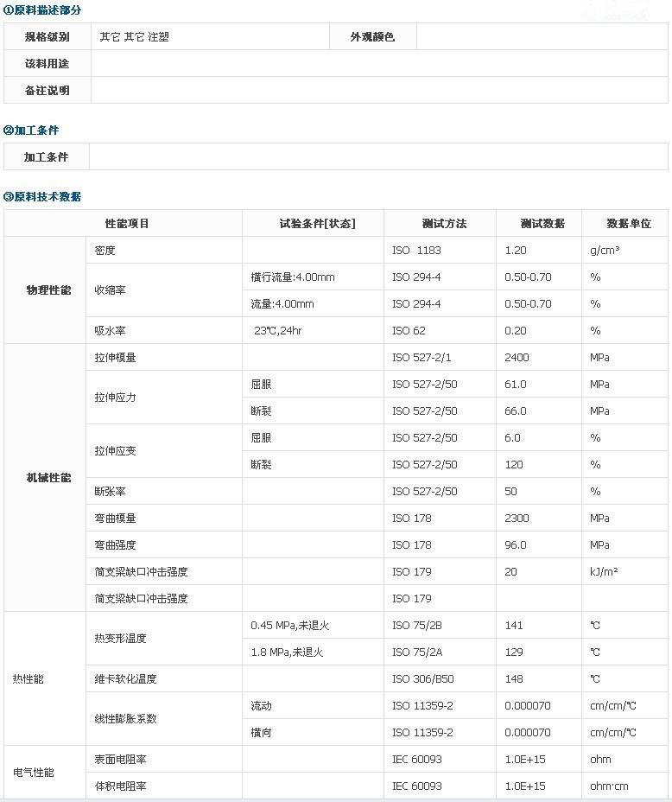This screenshot has width=672, height=802.
Task: Select the 维卡软化温度 row label
Action: coord(125,679)
